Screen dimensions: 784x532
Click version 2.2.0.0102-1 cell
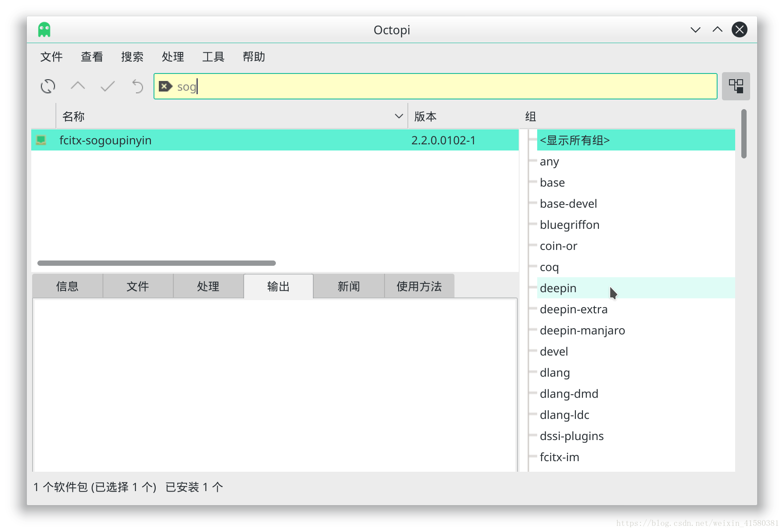click(443, 140)
